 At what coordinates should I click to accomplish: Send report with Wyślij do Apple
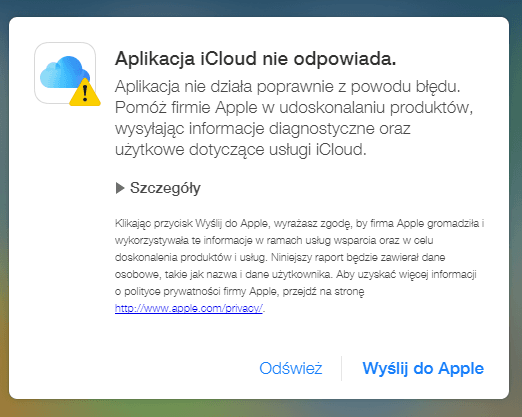[423, 368]
